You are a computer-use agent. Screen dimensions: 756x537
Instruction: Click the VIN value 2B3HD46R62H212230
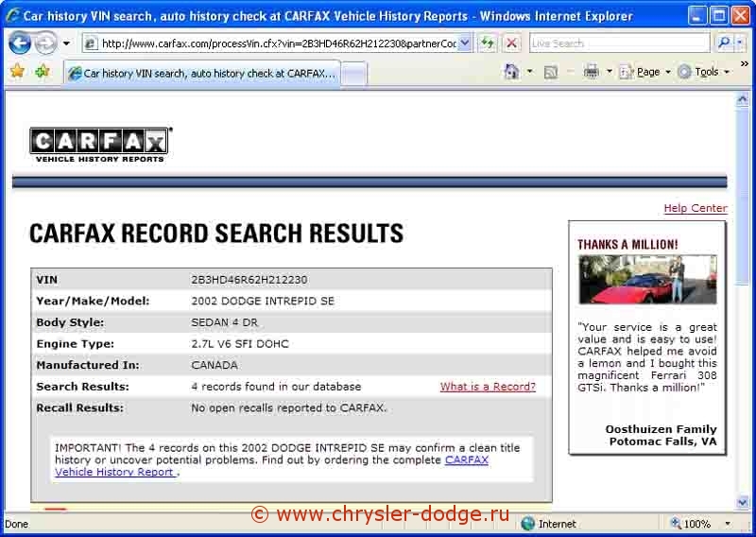pos(249,280)
